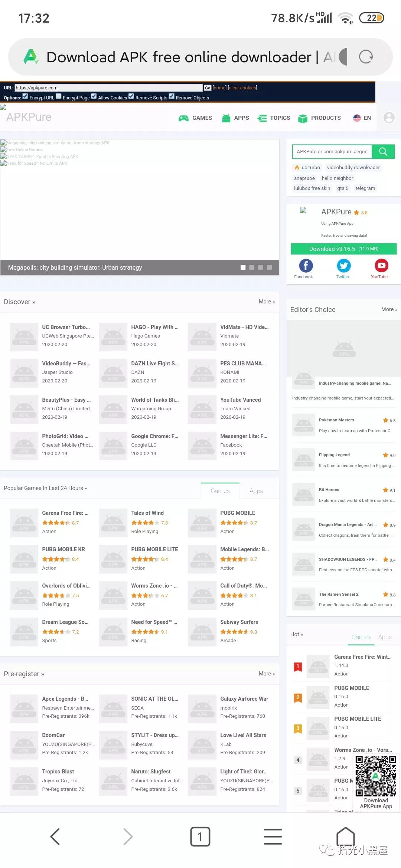Open the browser hamburger menu
401x868 pixels.
[273, 836]
